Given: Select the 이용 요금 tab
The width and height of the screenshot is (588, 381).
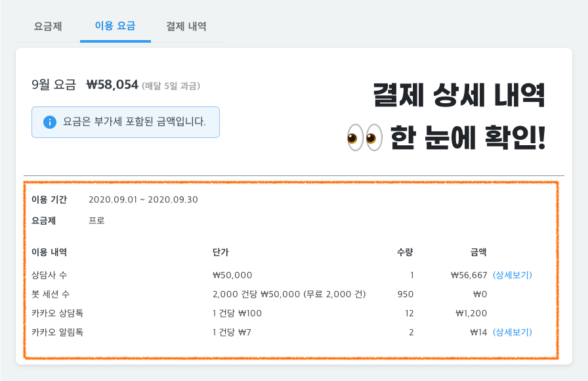Looking at the screenshot, I should click(115, 26).
